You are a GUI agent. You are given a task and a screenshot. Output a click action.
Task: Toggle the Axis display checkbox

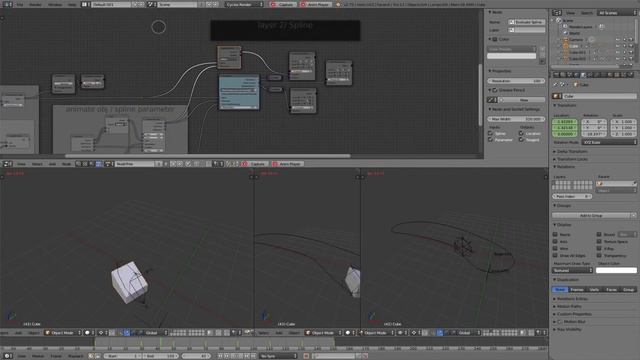point(555,241)
